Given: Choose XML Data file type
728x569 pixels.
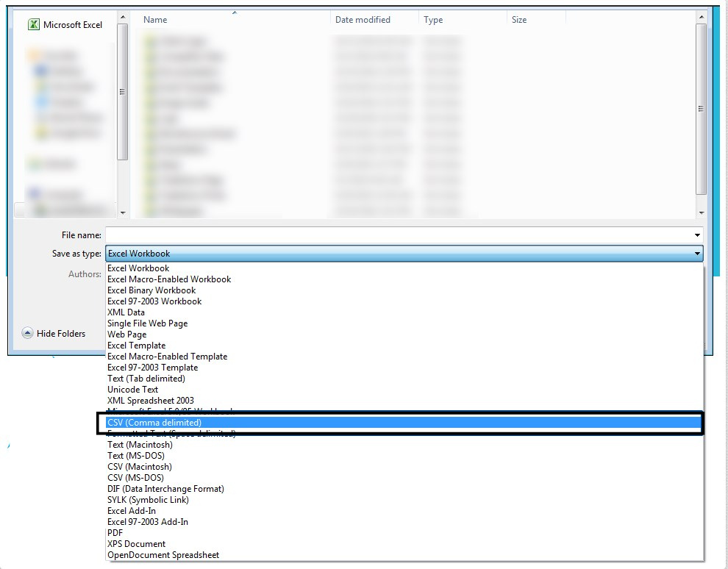Looking at the screenshot, I should point(404,312).
